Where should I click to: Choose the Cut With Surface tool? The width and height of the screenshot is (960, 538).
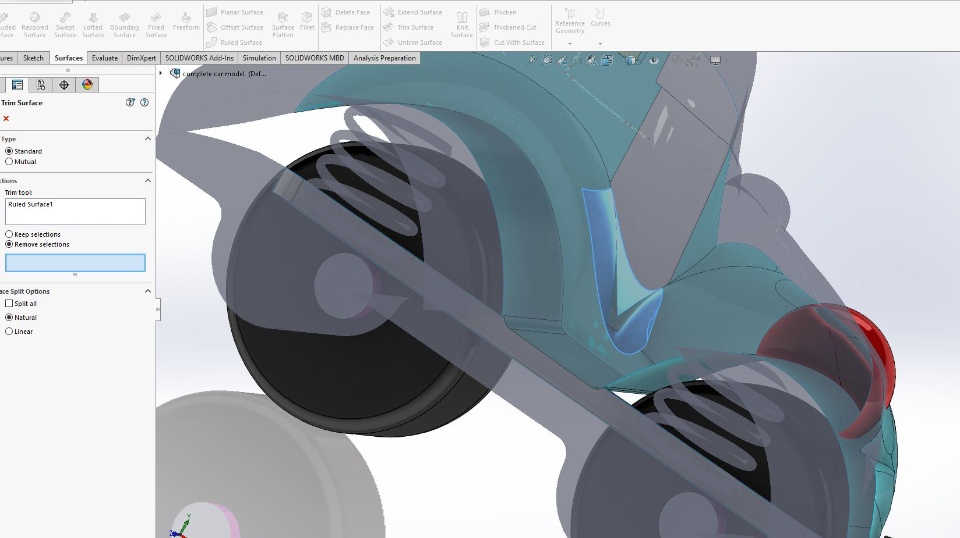click(x=512, y=42)
